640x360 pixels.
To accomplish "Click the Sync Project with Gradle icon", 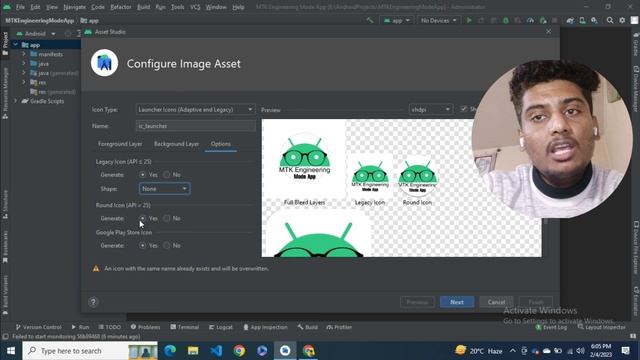I will pos(570,20).
